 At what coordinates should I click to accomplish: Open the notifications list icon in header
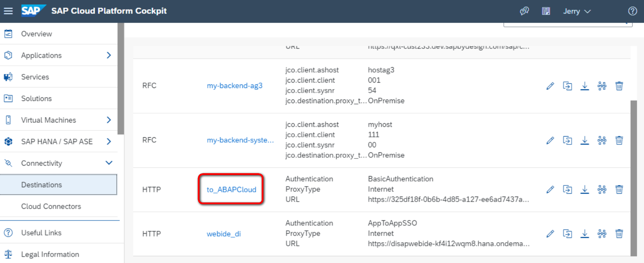(x=546, y=11)
